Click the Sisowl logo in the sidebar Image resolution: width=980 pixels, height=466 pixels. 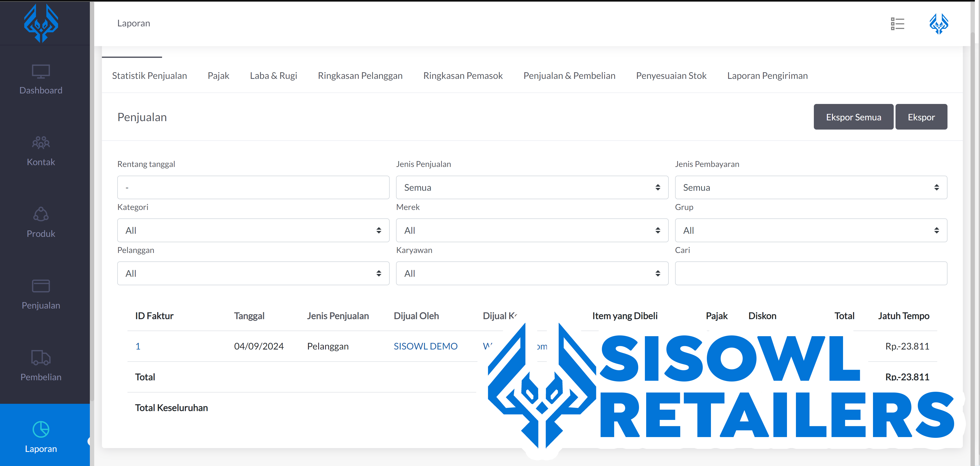pos(41,23)
